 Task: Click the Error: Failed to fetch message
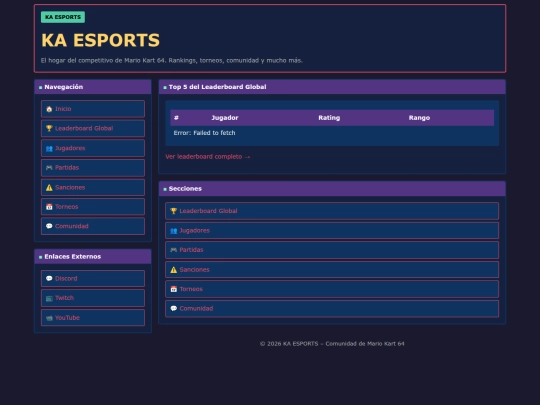204,133
